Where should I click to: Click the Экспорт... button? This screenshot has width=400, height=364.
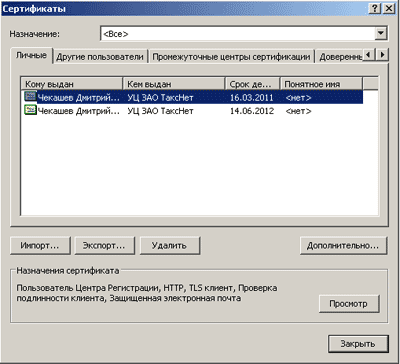point(104,246)
